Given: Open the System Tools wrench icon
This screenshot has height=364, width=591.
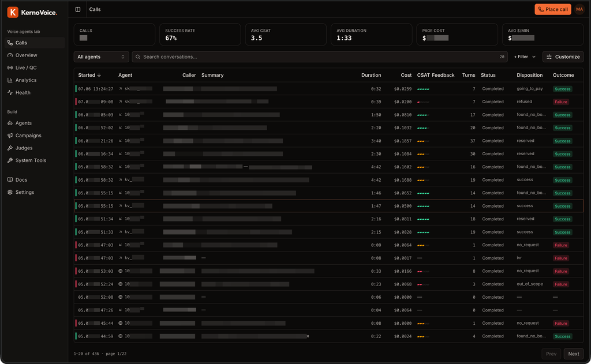Looking at the screenshot, I should 10,160.
